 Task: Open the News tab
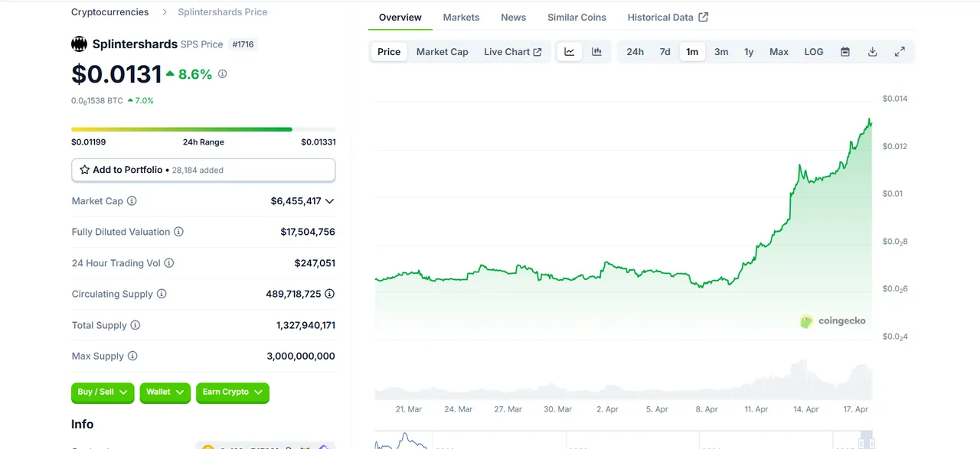click(514, 17)
